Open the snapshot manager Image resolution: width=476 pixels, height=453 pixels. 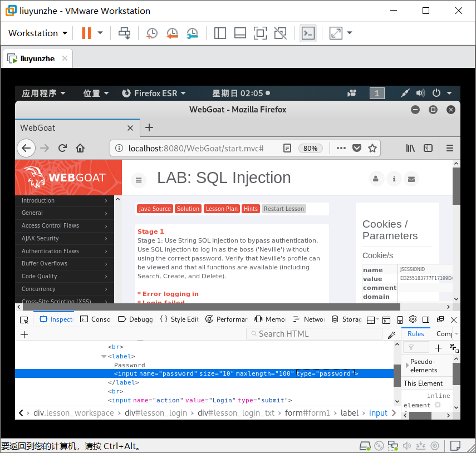pos(193,33)
